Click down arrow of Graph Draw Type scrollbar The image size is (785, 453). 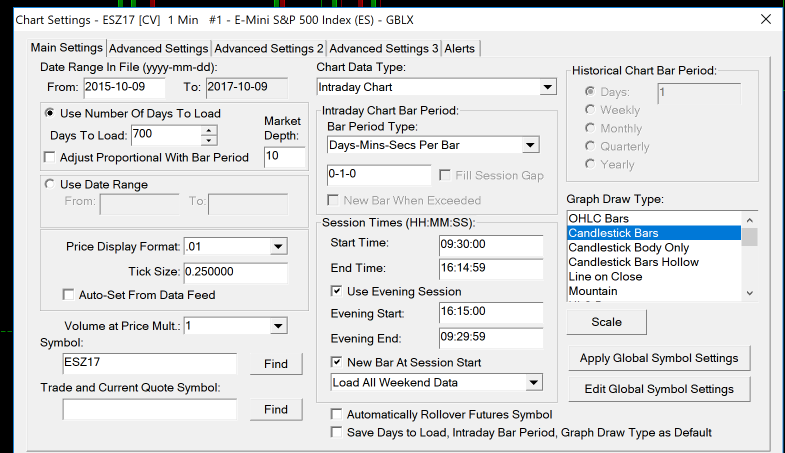[749, 293]
